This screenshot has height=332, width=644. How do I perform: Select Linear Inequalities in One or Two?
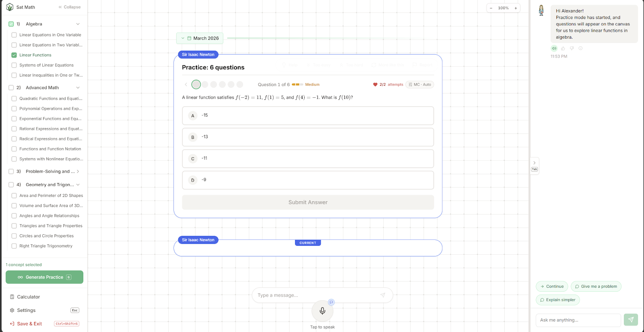pos(51,75)
